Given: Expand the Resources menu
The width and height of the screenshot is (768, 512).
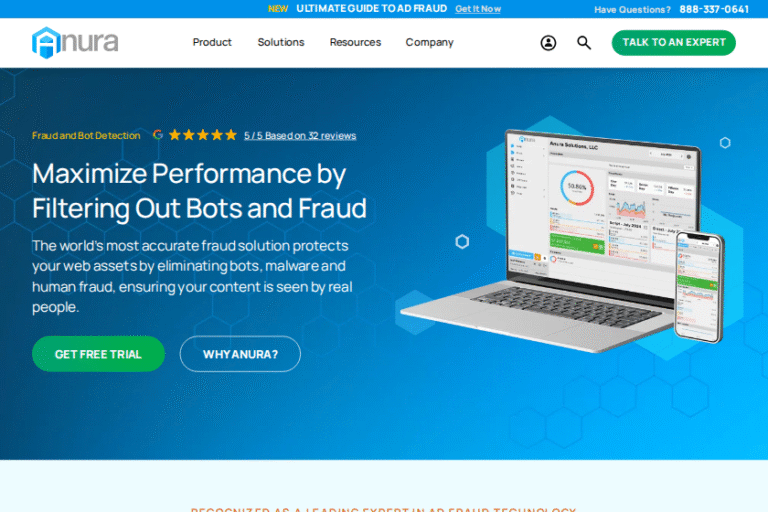Looking at the screenshot, I should (x=355, y=43).
